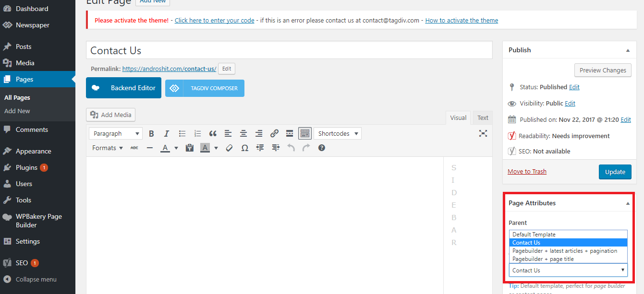644x294 pixels.
Task: Insert a horizontal line
Action: click(149, 148)
